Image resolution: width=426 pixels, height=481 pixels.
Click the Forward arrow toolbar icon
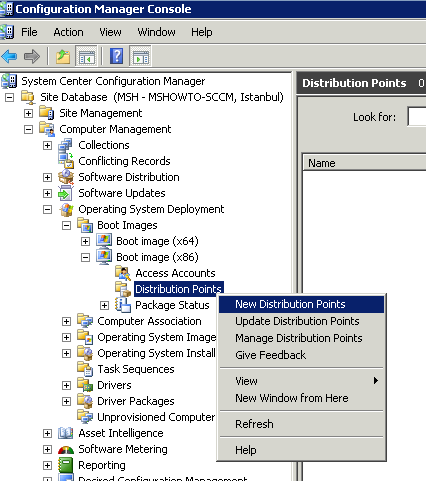[32, 56]
